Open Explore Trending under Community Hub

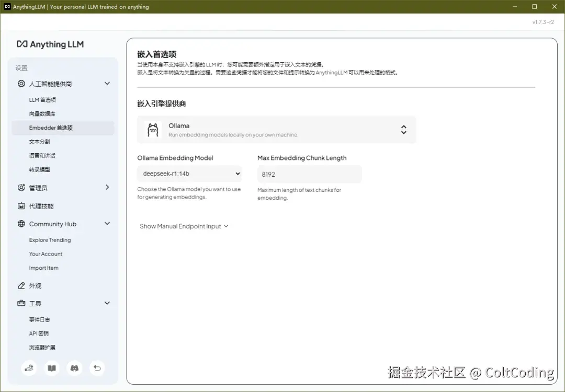coord(50,240)
